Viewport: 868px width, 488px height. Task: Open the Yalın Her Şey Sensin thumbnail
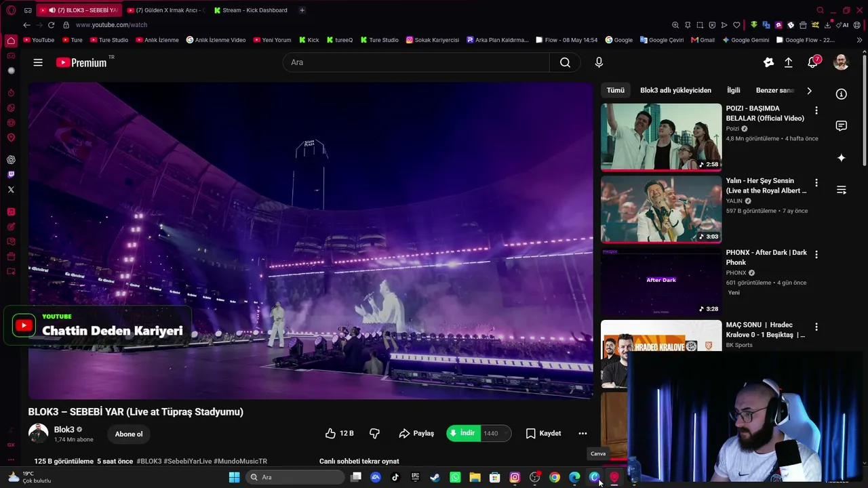click(x=661, y=209)
